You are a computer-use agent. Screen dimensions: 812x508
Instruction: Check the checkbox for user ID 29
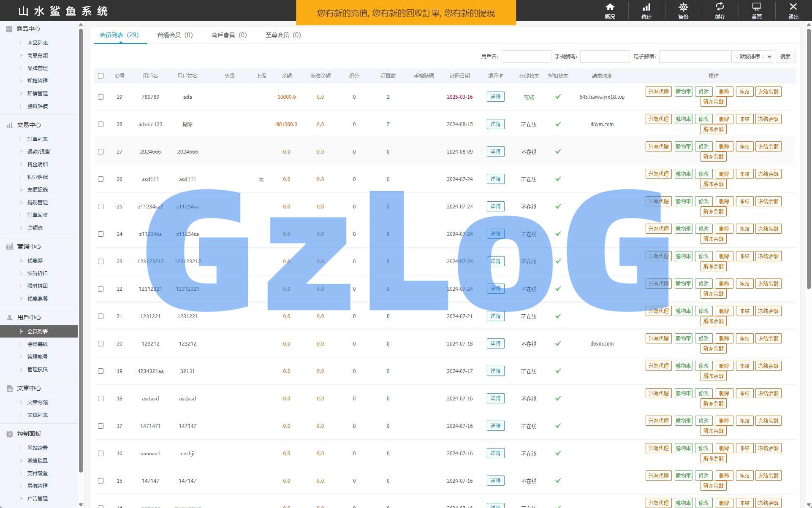coord(100,97)
